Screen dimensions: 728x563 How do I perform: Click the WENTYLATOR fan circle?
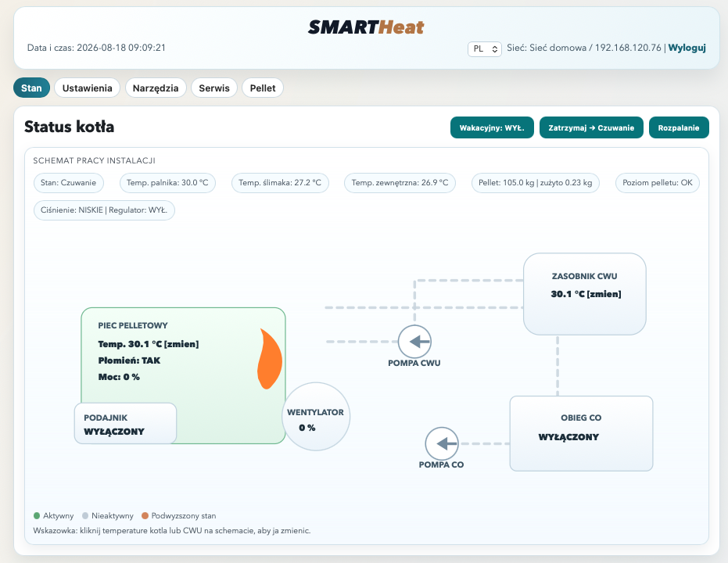pos(316,416)
